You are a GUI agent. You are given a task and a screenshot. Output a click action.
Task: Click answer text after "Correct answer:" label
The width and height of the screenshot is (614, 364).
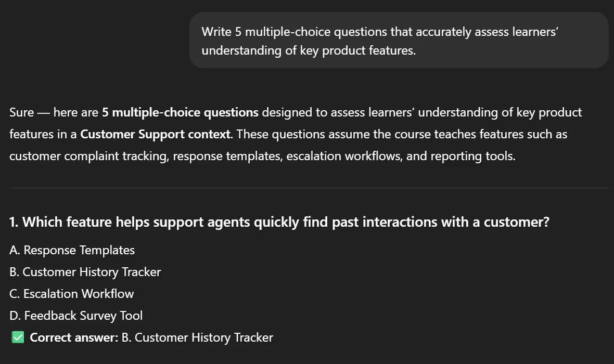(x=197, y=337)
